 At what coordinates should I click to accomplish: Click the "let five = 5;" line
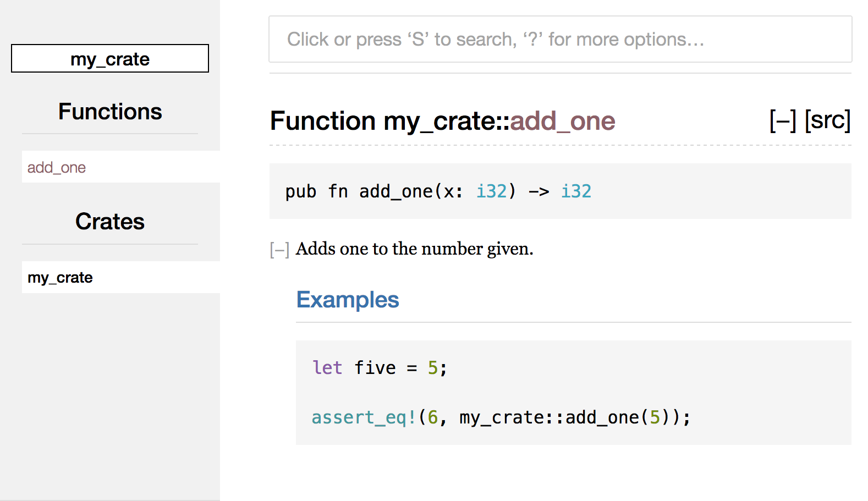click(x=380, y=367)
